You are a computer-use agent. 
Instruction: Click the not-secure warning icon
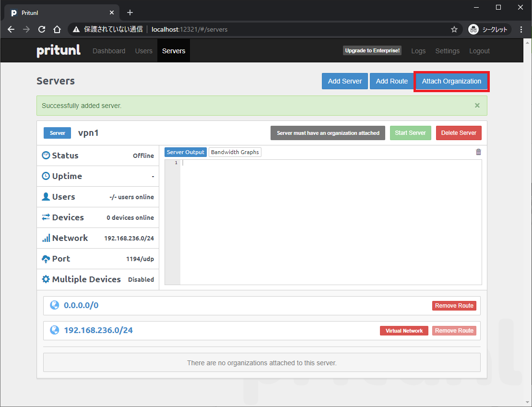tap(76, 29)
